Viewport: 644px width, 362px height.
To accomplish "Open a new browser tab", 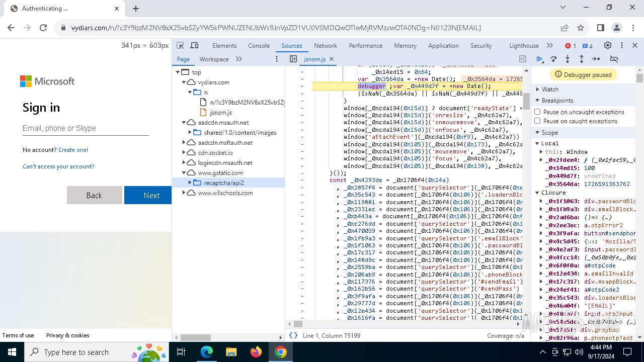I will click(x=136, y=9).
